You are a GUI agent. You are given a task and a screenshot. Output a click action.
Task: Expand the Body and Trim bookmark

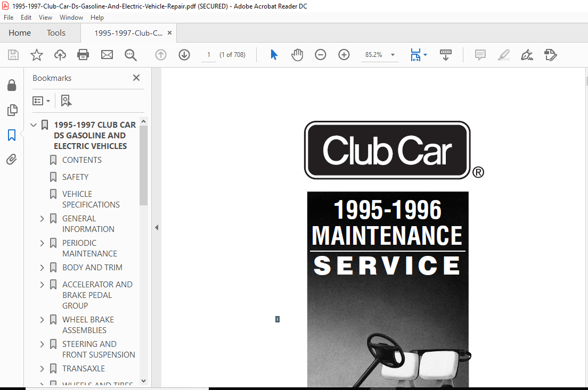[42, 268]
